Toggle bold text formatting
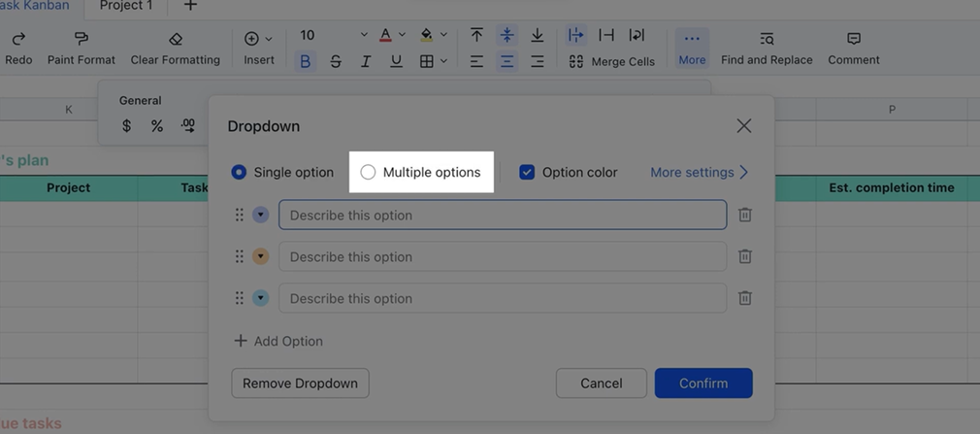The height and width of the screenshot is (434, 980). (x=306, y=61)
